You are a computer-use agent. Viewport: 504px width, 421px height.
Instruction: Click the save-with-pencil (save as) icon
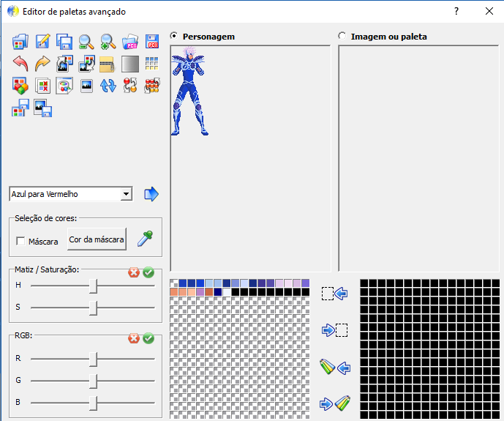tap(42, 42)
